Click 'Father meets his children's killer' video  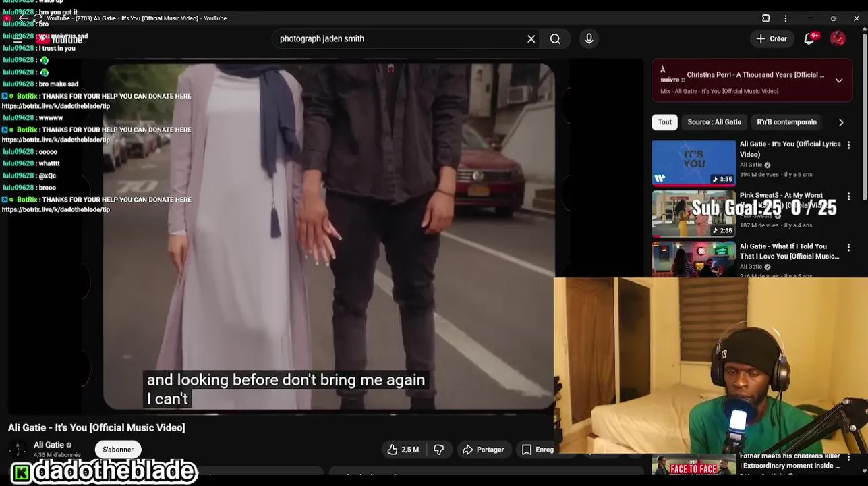coord(789,461)
